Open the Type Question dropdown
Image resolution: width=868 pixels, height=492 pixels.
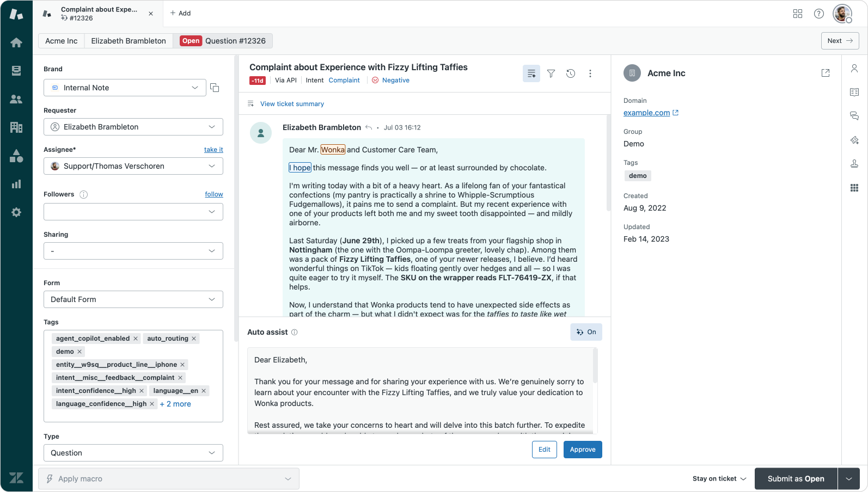pos(133,453)
